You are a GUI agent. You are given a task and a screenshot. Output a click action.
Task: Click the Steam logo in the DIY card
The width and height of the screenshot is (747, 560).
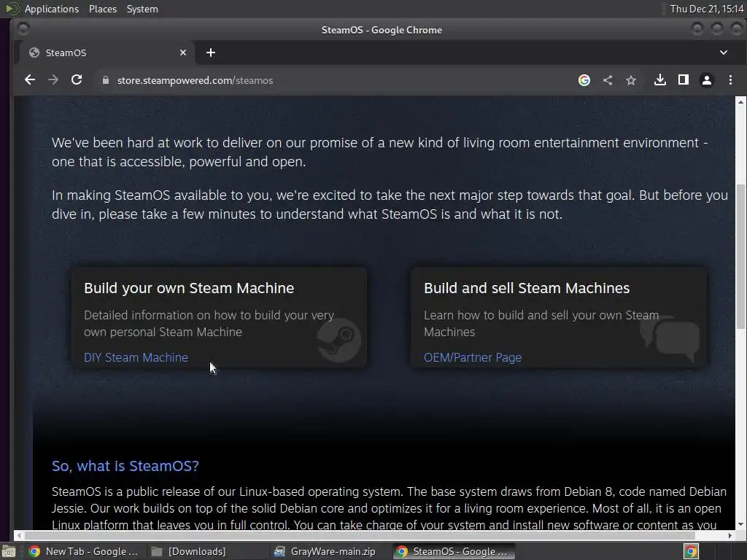point(338,340)
